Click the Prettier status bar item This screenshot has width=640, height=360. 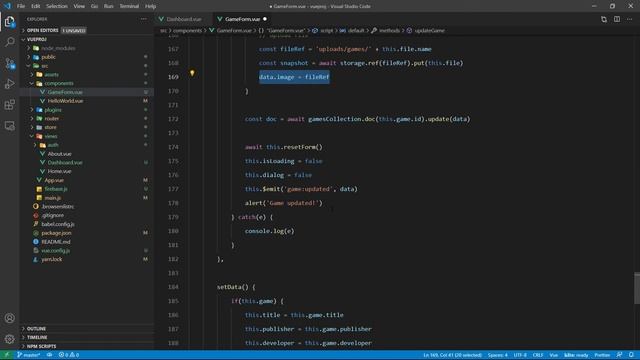click(x=602, y=355)
